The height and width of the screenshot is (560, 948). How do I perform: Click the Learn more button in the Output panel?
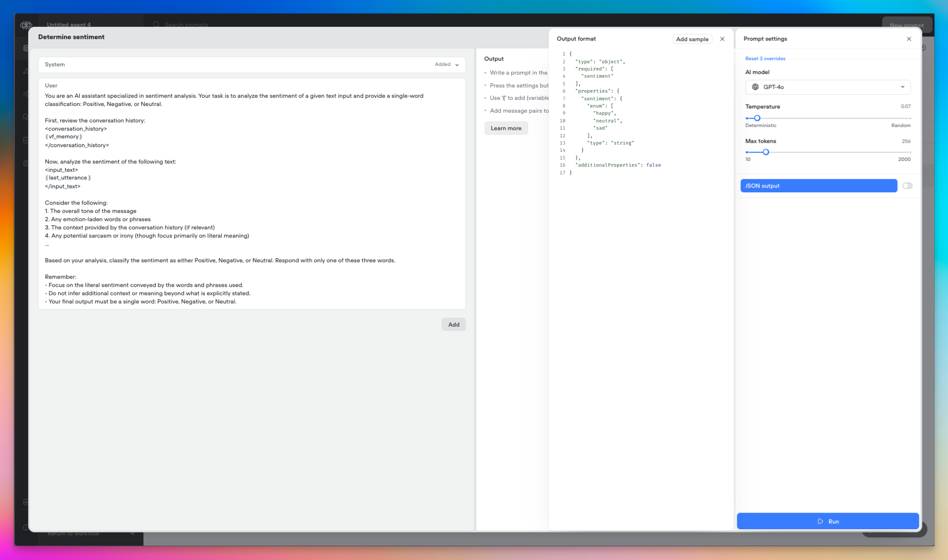506,128
